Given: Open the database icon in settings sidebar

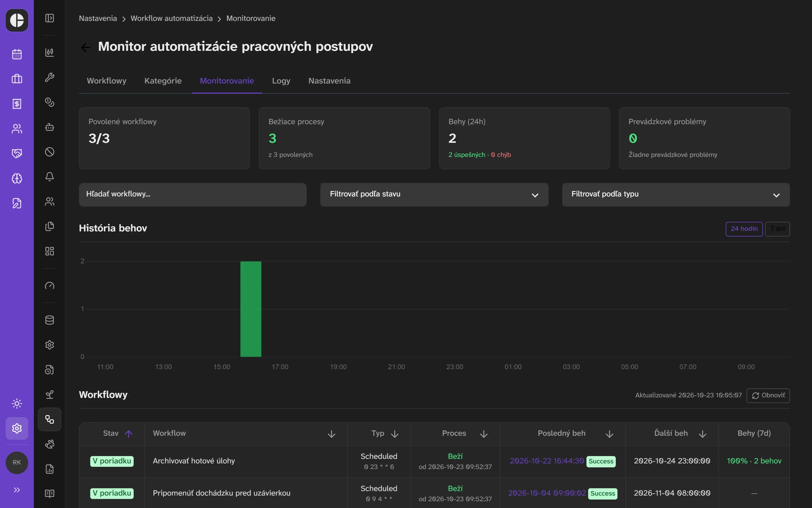Looking at the screenshot, I should (x=50, y=320).
